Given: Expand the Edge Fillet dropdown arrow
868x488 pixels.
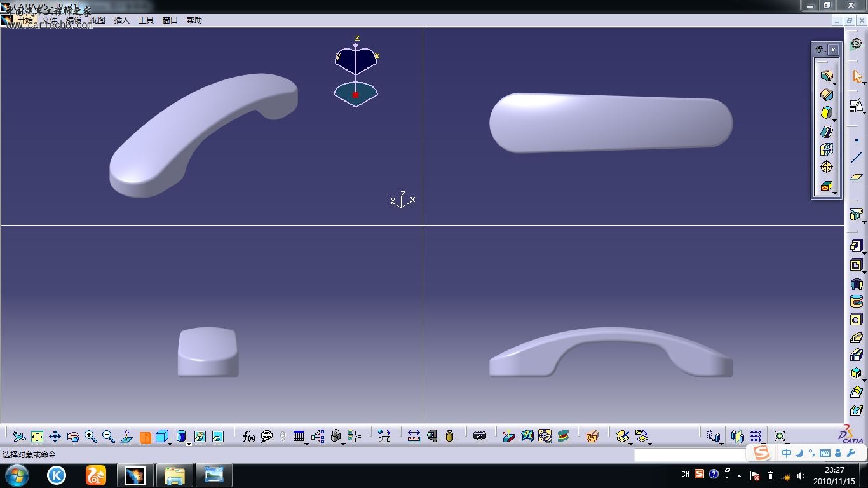Looking at the screenshot, I should coord(834,83).
